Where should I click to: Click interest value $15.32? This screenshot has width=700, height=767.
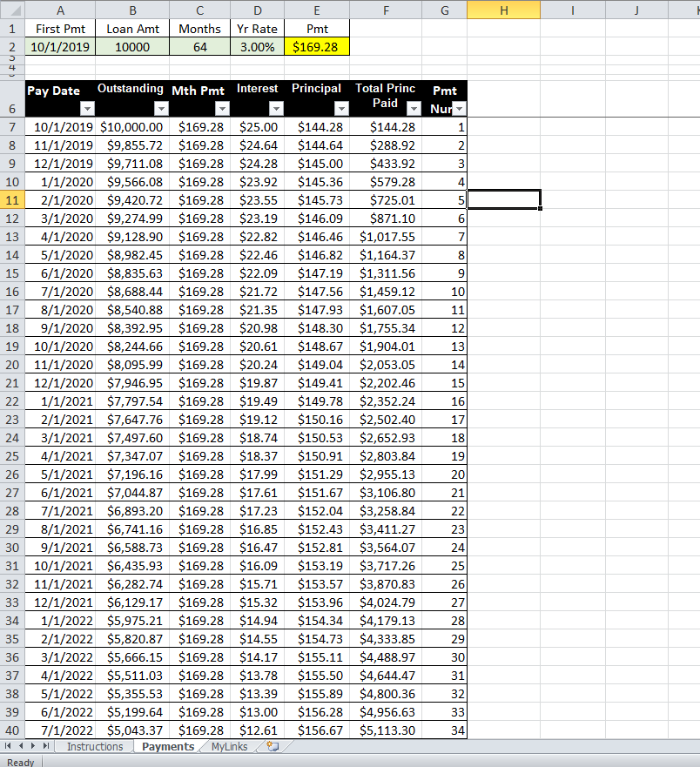click(x=258, y=602)
